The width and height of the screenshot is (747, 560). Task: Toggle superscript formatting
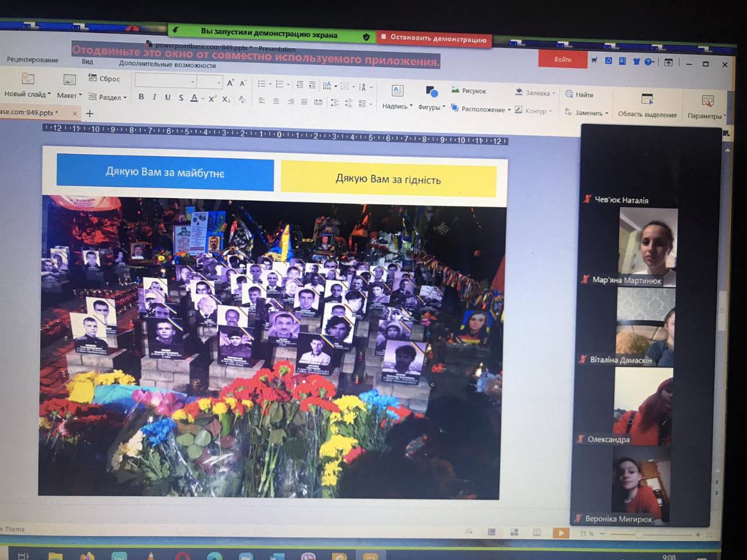(x=212, y=99)
